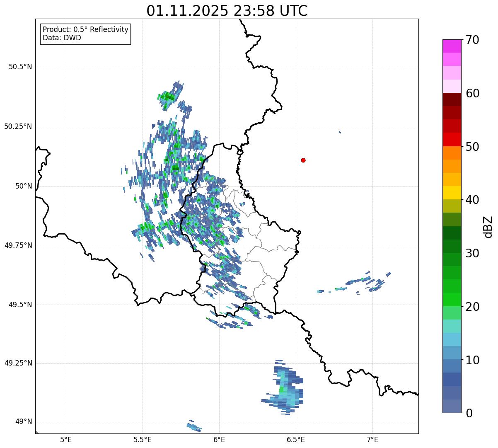The image size is (498, 448).
Task: Click the colorbar tick label 40
Action: point(473,200)
